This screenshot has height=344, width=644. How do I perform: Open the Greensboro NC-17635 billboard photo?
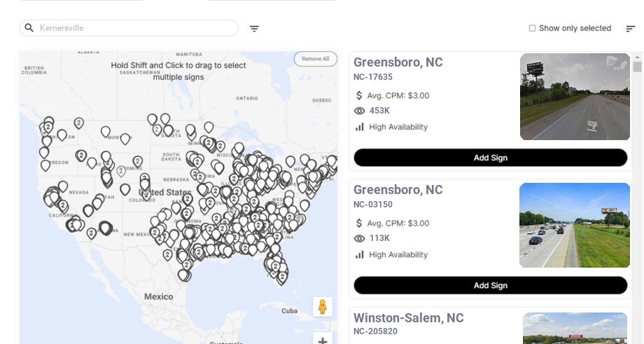coord(575,97)
